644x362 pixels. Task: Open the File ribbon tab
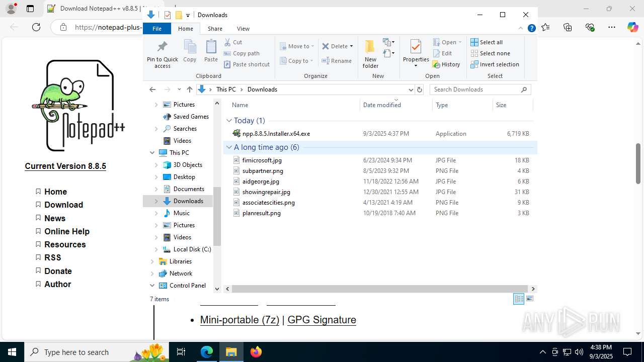pos(157,29)
